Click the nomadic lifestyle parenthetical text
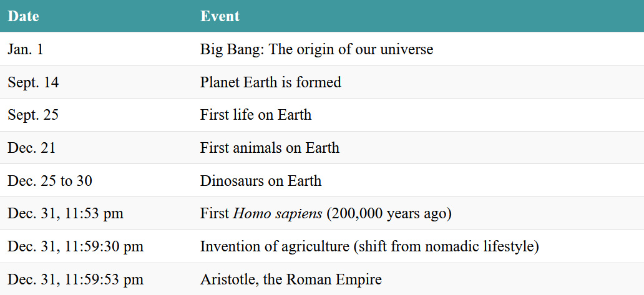 coord(446,247)
